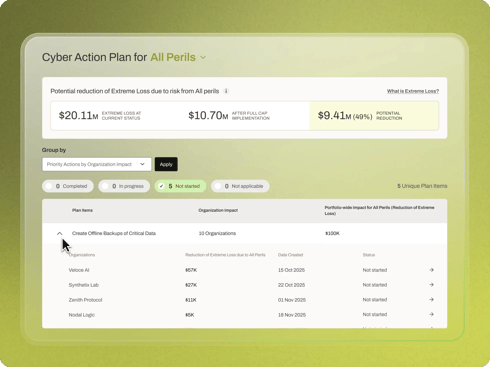Viewport: 490px width, 367px height.
Task: Click Not started status for Veloce AI
Action: click(375, 270)
